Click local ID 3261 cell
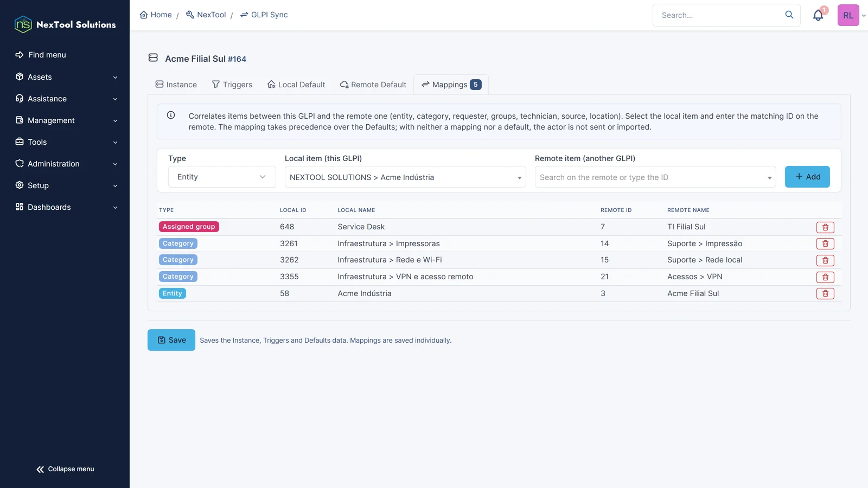The height and width of the screenshot is (488, 868). 289,243
